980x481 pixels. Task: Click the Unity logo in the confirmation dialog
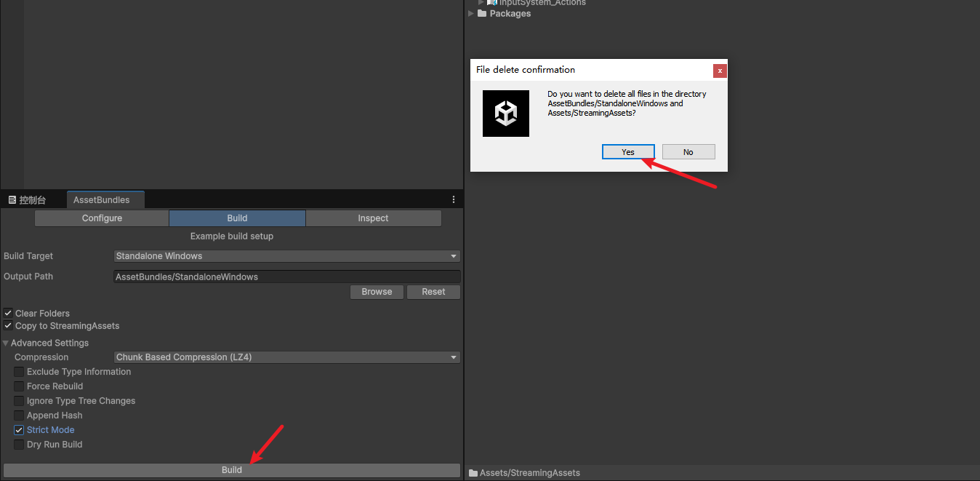tap(506, 114)
